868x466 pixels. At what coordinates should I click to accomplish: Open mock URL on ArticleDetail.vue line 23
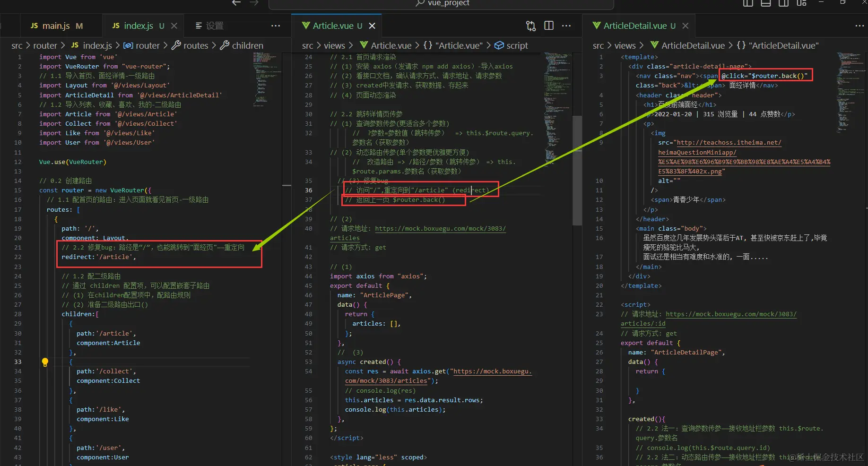[731, 314]
